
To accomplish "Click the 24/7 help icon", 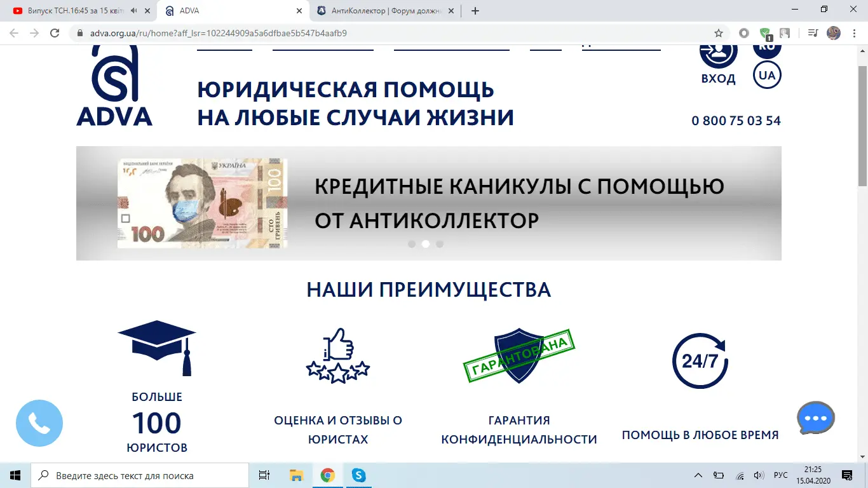I will click(x=699, y=361).
